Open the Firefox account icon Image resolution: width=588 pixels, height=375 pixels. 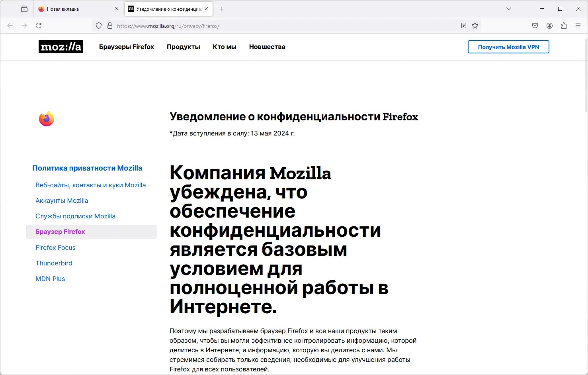[549, 26]
